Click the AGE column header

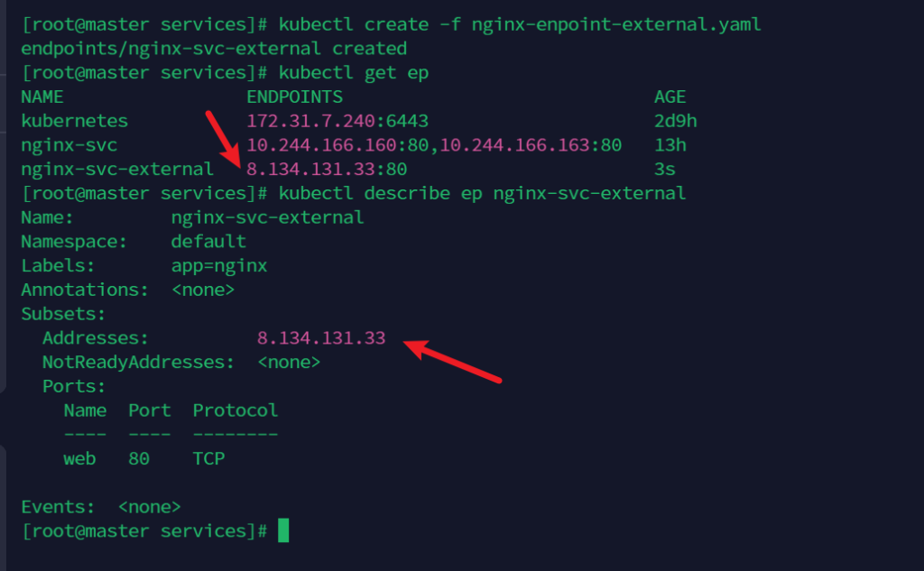(670, 97)
